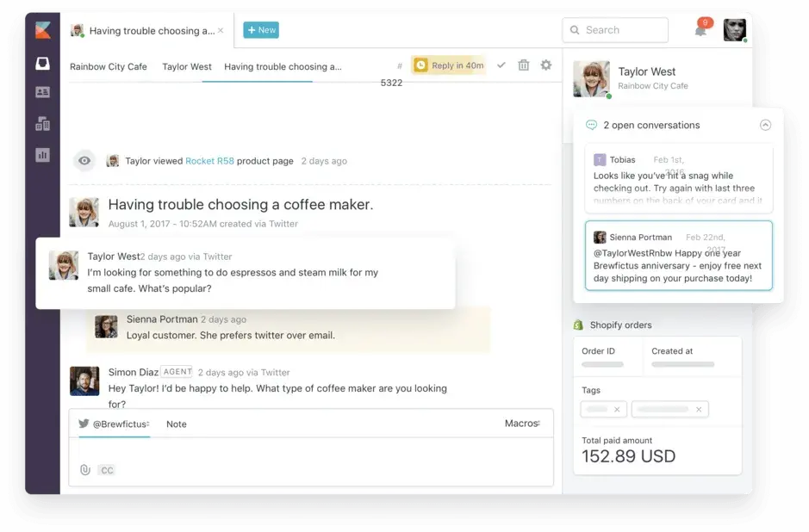
Task: Click Taylor West's avatar beside conversation title
Action: coord(84,212)
